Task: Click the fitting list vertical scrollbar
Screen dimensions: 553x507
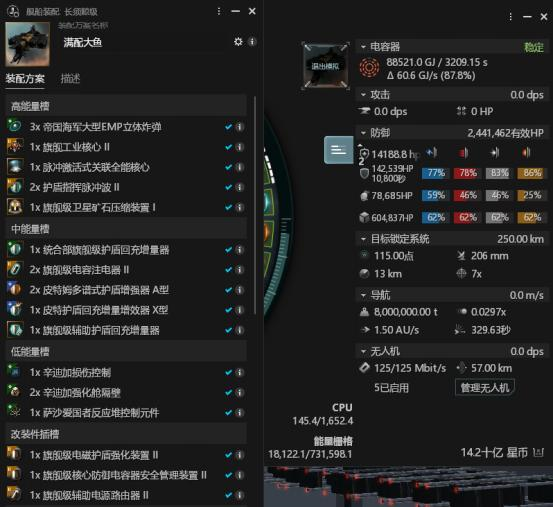Action: pos(255,205)
